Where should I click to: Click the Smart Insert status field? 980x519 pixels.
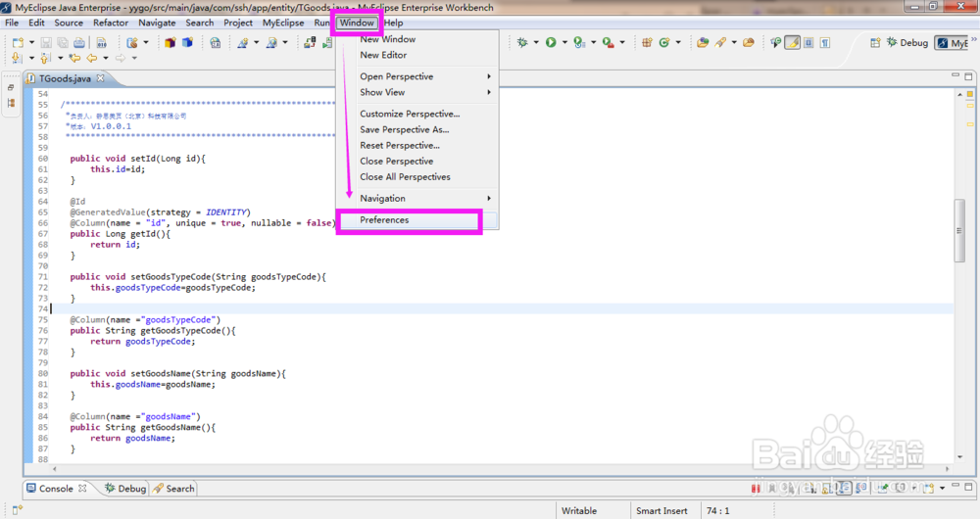click(661, 511)
